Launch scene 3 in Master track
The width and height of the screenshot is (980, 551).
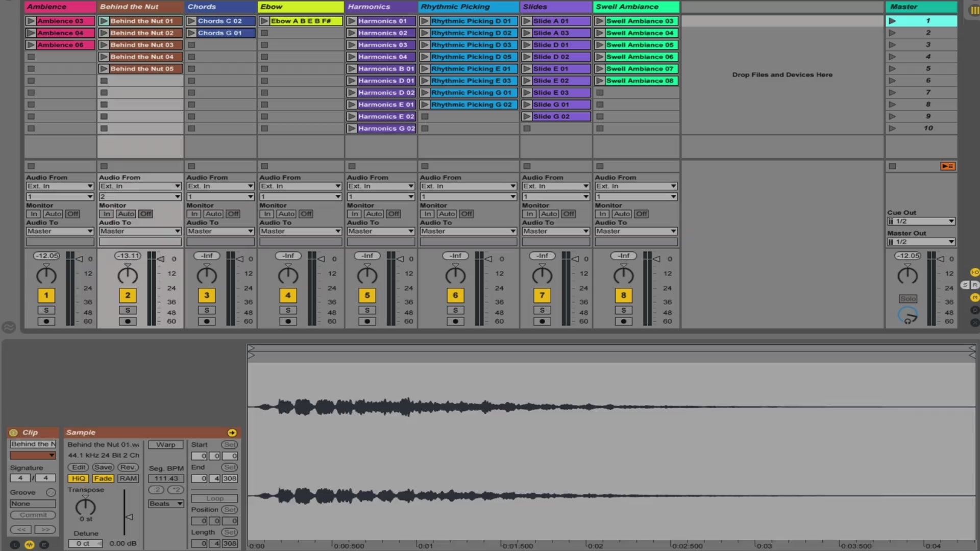(x=892, y=45)
